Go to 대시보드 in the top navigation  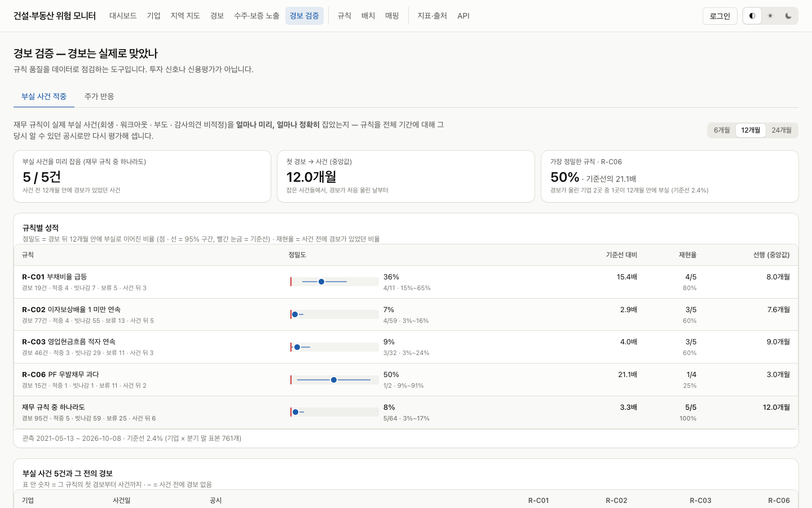tap(123, 16)
